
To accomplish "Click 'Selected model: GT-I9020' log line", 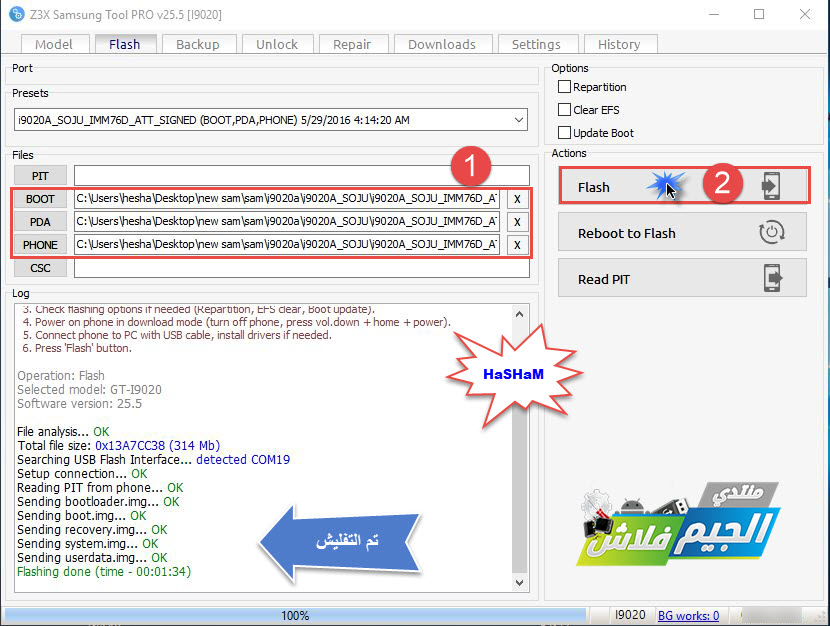I will pyautogui.click(x=89, y=389).
